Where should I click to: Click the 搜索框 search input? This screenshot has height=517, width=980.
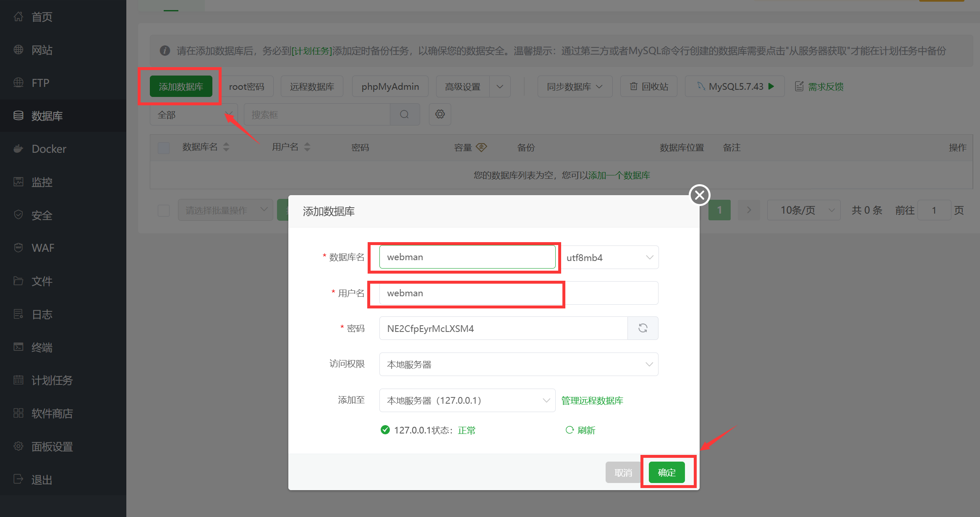tap(317, 115)
